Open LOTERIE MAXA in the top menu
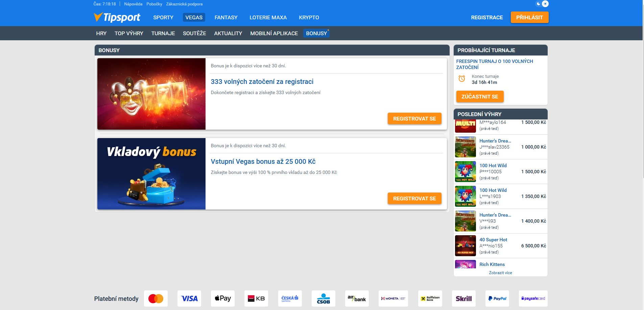 (268, 18)
